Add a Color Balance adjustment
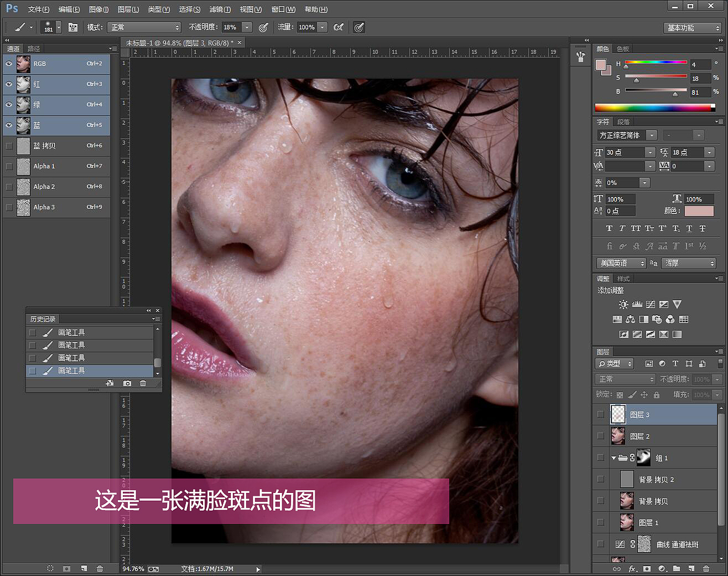This screenshot has height=576, width=728. 630,319
